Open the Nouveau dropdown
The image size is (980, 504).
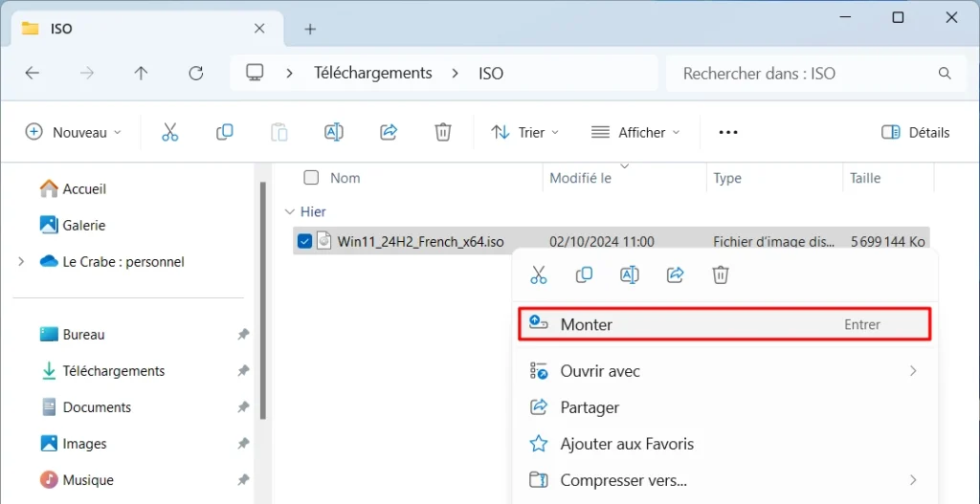pyautogui.click(x=73, y=132)
